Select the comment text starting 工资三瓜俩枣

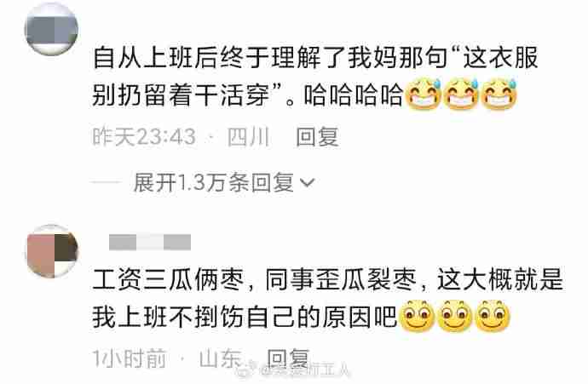coord(327,299)
